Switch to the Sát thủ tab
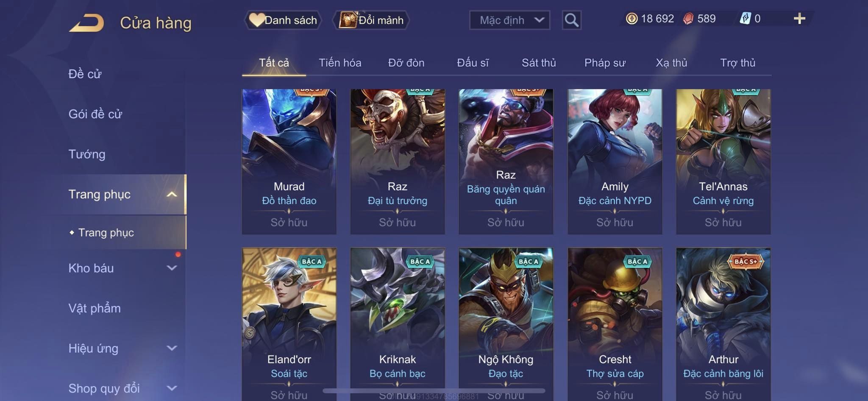The height and width of the screenshot is (401, 868). (539, 63)
